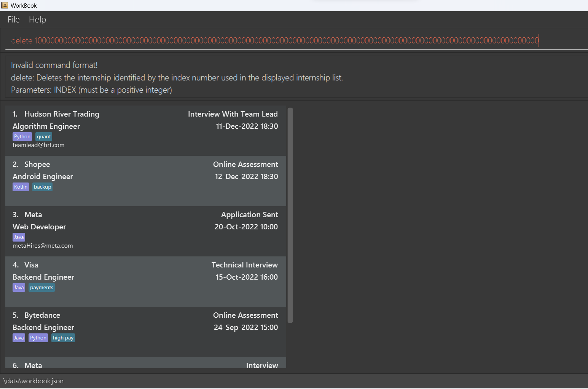588x389 pixels.
Task: Open the File menu
Action: pos(14,19)
